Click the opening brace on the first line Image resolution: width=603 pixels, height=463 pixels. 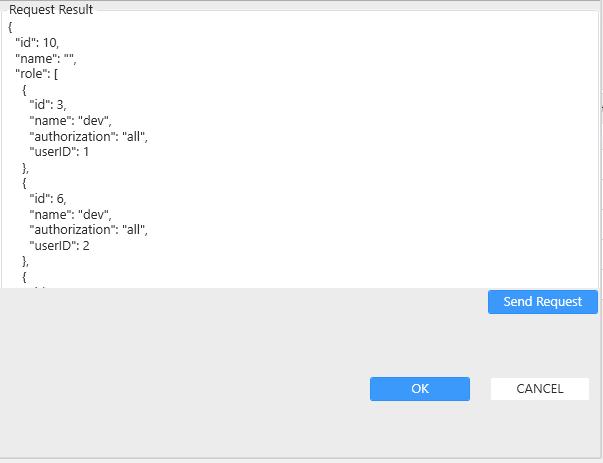coord(10,28)
